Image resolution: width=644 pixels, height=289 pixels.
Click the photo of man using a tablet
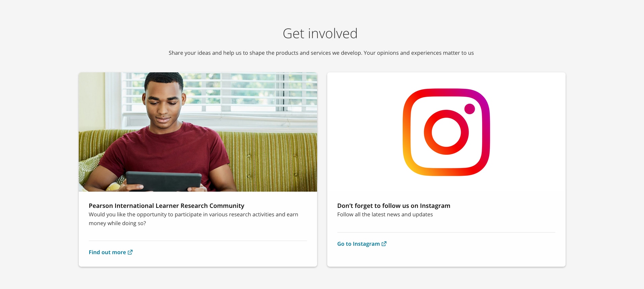coord(198,132)
